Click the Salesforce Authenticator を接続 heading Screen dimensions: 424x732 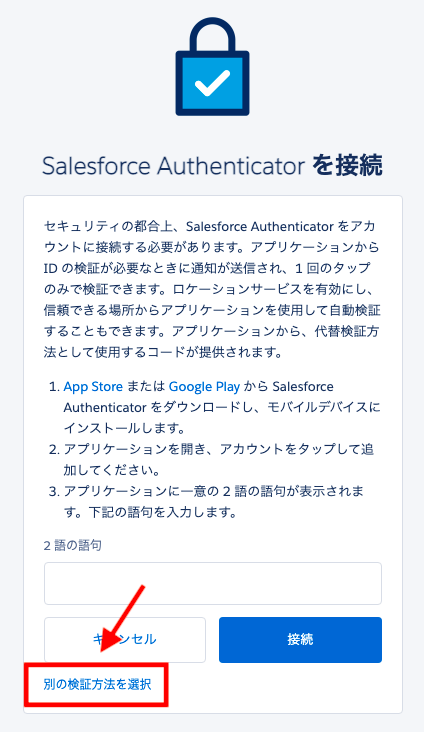[x=212, y=166]
